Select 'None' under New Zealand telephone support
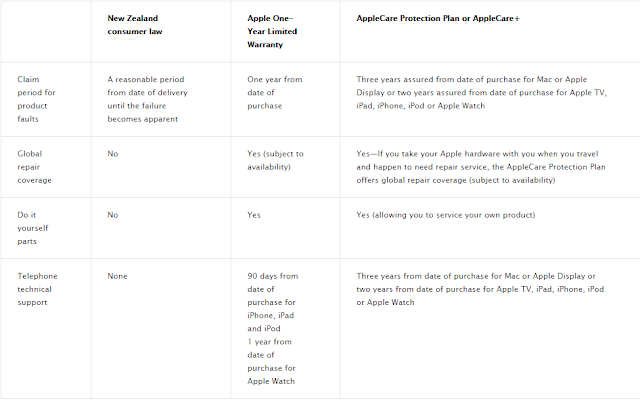 tap(119, 276)
